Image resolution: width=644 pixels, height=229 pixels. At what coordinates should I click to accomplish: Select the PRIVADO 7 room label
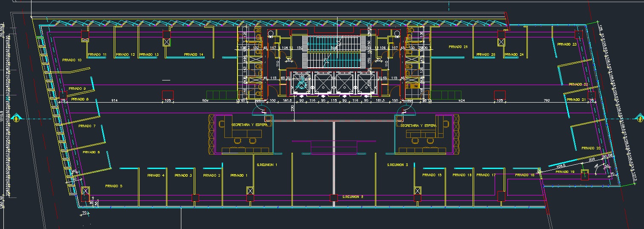coord(87,126)
